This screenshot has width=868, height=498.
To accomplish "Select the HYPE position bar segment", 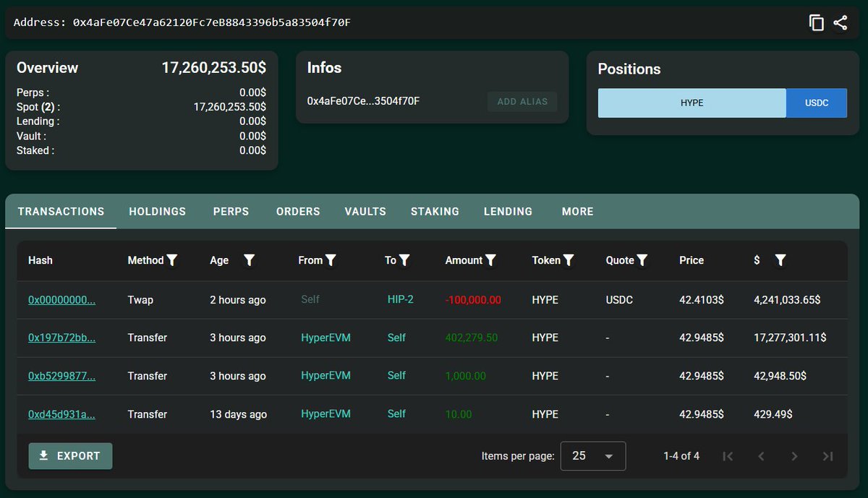I will pyautogui.click(x=692, y=103).
